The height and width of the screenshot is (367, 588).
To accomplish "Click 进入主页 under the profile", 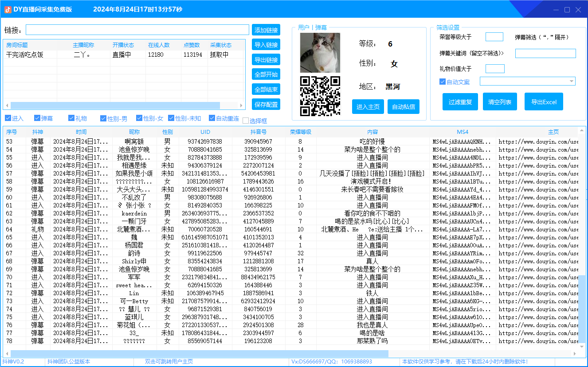I will point(368,106).
